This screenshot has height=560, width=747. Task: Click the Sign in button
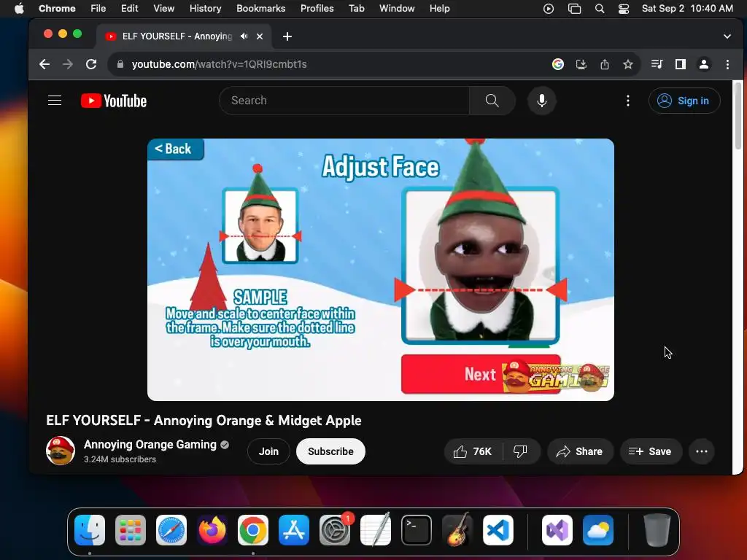tap(684, 101)
